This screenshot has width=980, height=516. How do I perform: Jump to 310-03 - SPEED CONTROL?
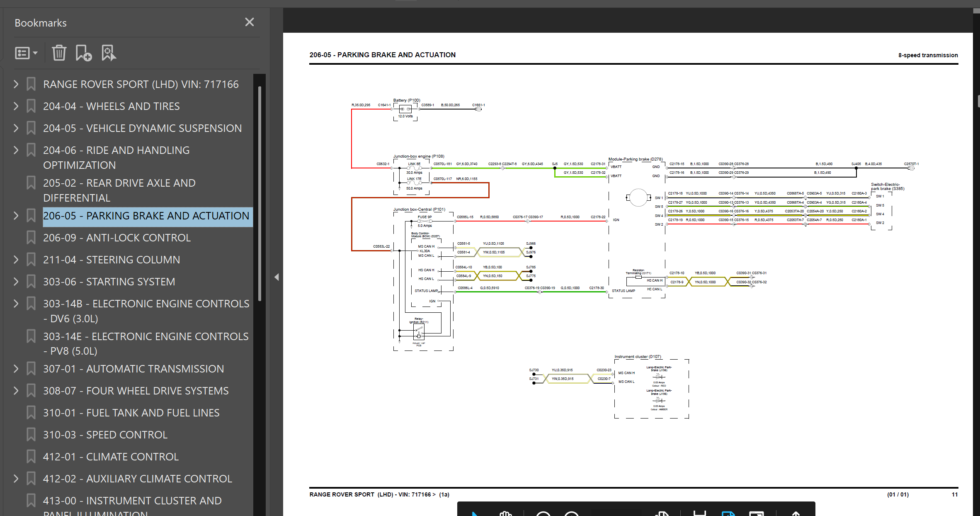pyautogui.click(x=105, y=435)
